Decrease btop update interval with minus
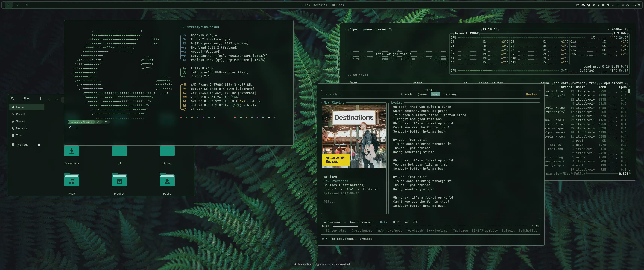Screen dimensions: 644x270 click(609, 30)
